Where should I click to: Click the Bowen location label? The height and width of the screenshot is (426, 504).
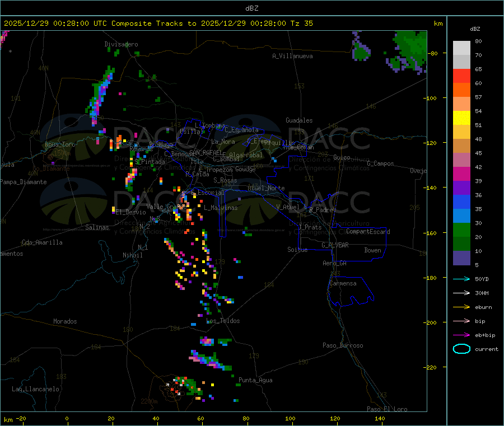[372, 250]
